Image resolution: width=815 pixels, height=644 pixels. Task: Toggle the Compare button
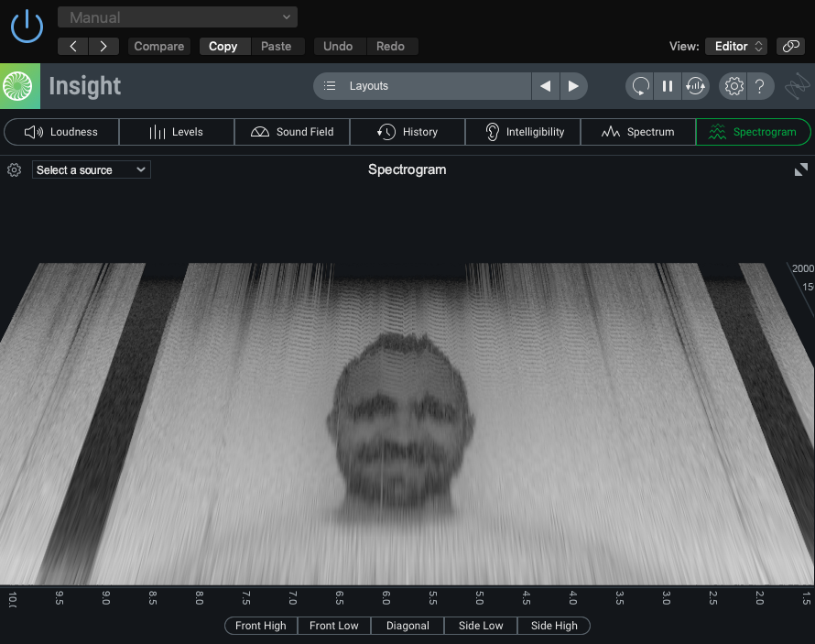(159, 46)
